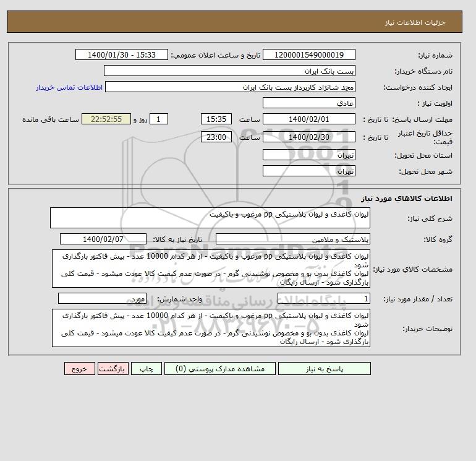Click the price validity date 1400/02/30

point(308,137)
